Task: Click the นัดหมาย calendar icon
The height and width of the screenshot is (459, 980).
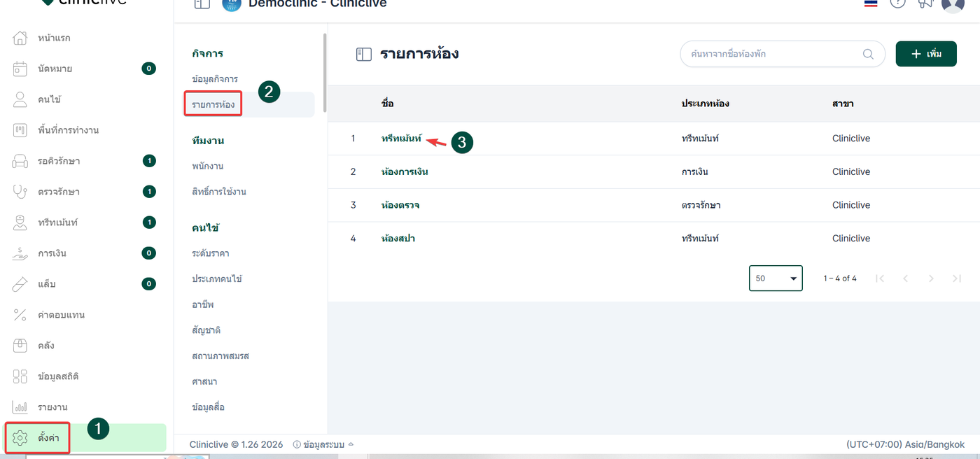Action: pyautogui.click(x=20, y=69)
